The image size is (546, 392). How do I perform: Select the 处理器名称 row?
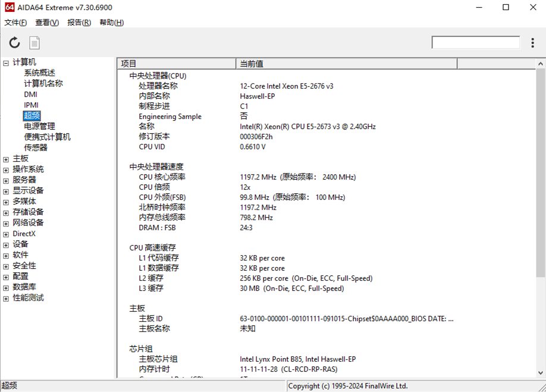[x=158, y=86]
